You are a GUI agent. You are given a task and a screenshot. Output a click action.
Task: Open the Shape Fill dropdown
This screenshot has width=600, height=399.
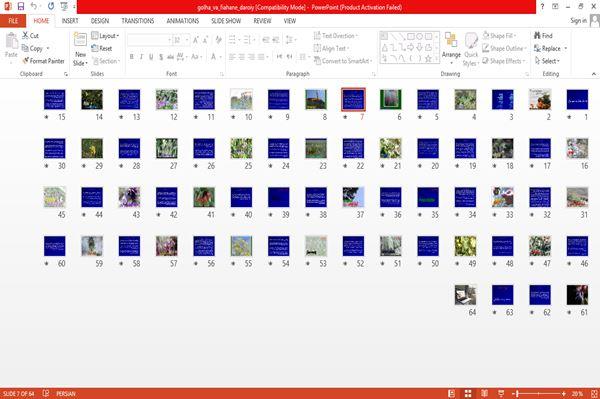pos(499,36)
